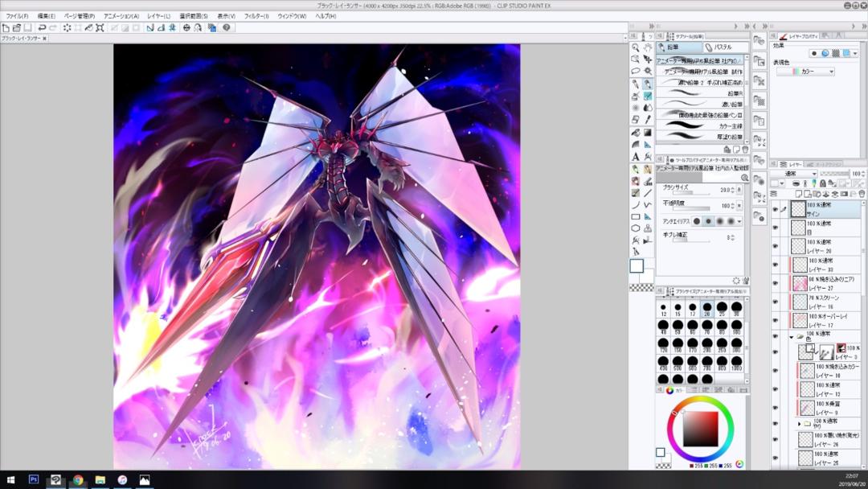Click the help question mark toolbar icon
868x489 pixels.
point(227,27)
